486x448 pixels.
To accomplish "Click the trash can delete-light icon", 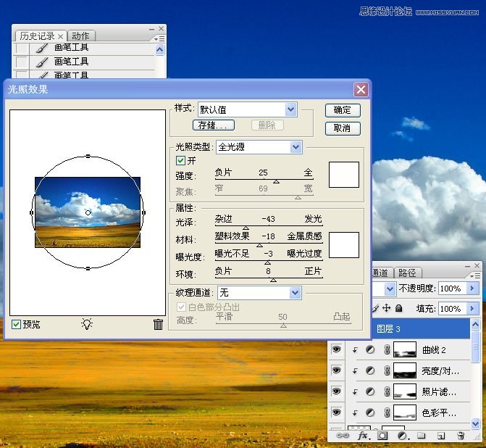I will pos(158,324).
